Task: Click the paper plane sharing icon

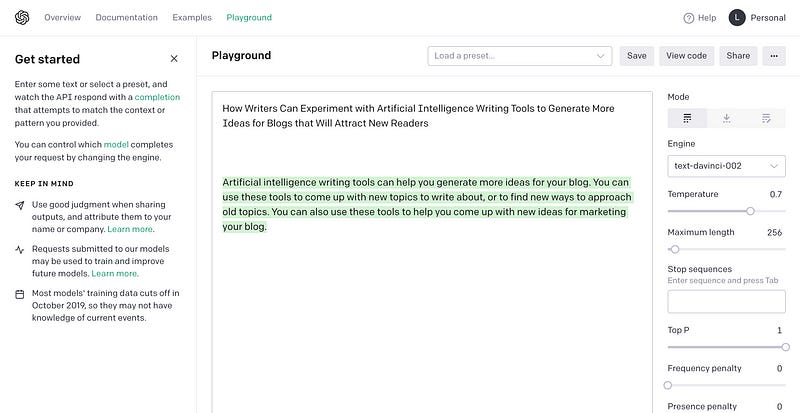Action: click(19, 205)
